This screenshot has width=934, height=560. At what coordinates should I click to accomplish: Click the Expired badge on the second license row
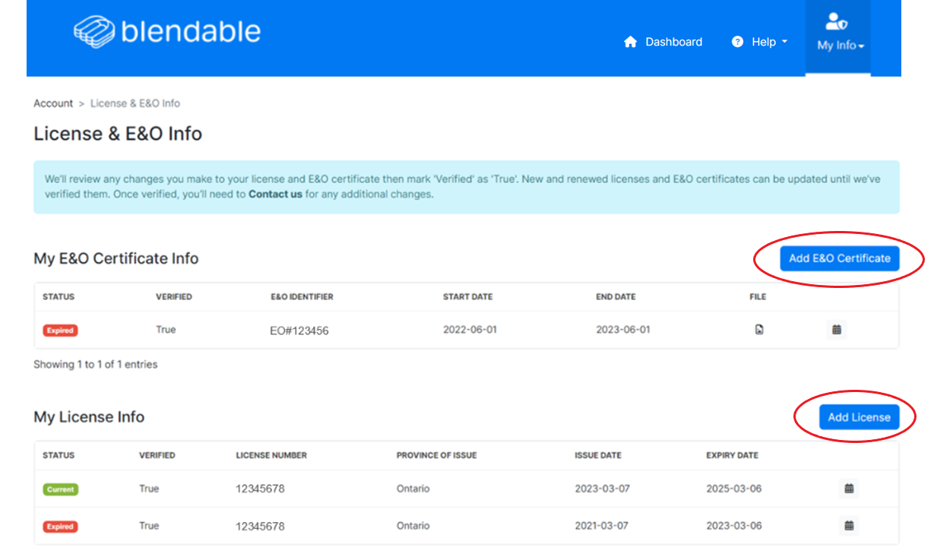pos(60,525)
